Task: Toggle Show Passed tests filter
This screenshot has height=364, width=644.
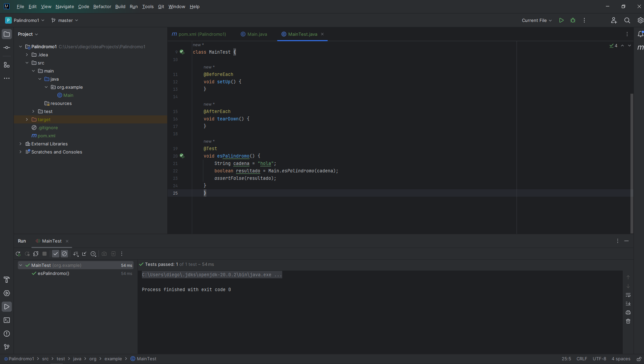Action: [56, 254]
